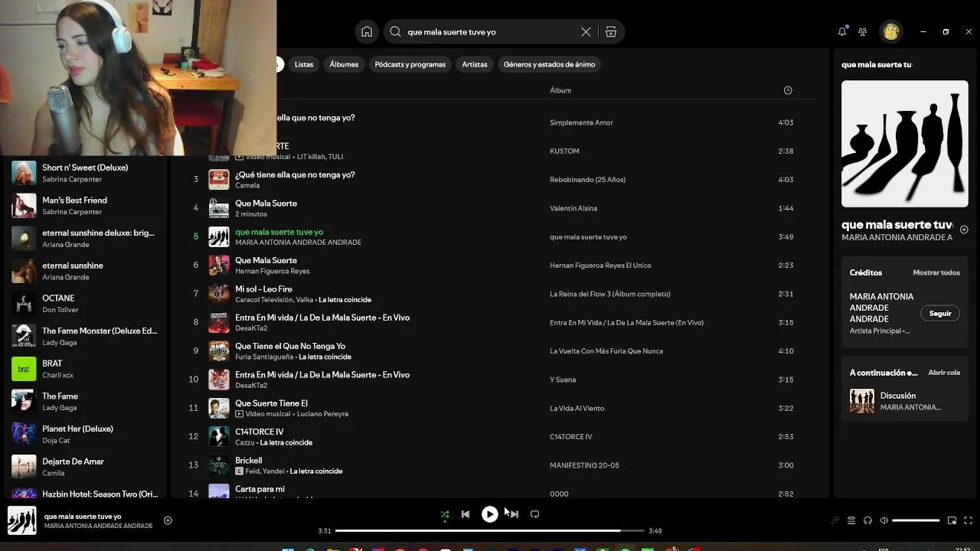
Task: Switch to the Álbumes filter tab
Action: (344, 64)
